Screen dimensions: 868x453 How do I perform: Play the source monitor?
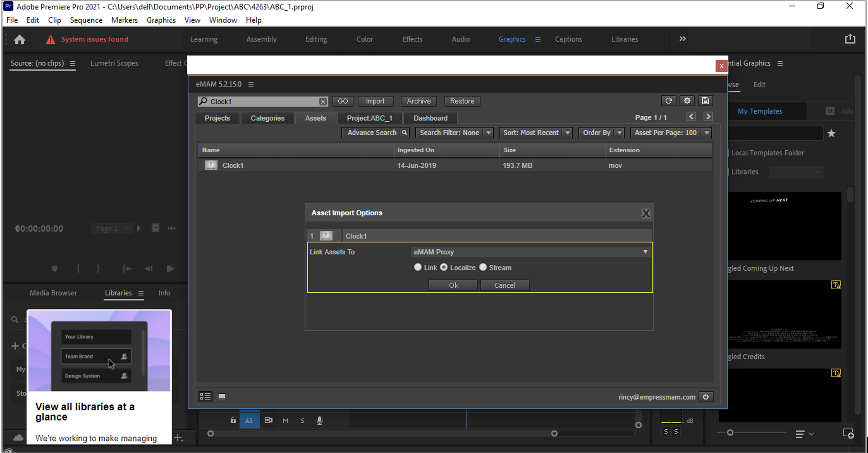coord(170,269)
